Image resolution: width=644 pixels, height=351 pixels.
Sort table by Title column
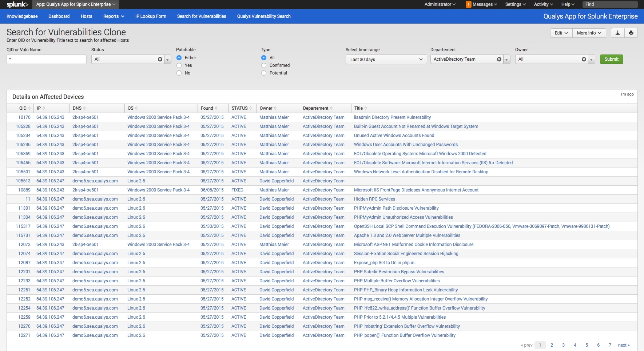tap(361, 108)
